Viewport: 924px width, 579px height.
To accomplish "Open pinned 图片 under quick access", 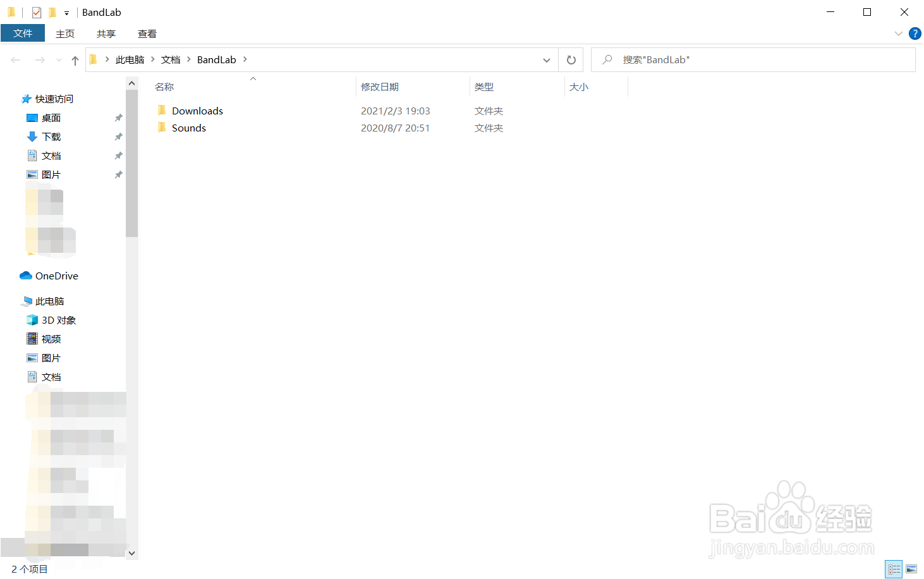I will [51, 174].
